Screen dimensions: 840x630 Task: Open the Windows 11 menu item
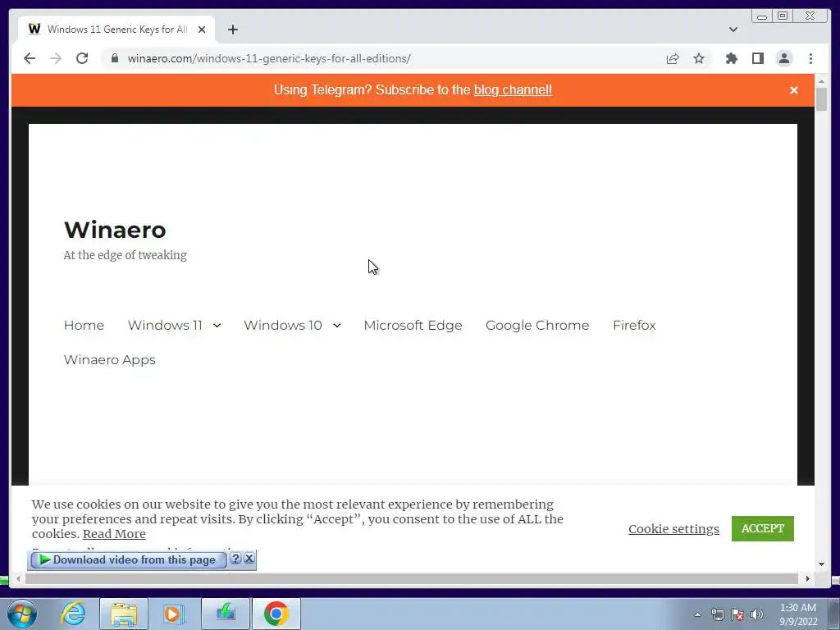pos(165,325)
